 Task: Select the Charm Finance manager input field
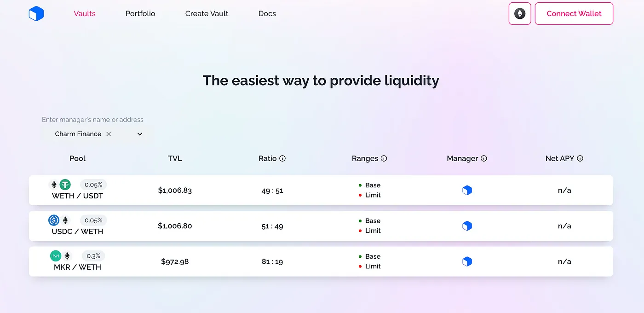pos(78,134)
